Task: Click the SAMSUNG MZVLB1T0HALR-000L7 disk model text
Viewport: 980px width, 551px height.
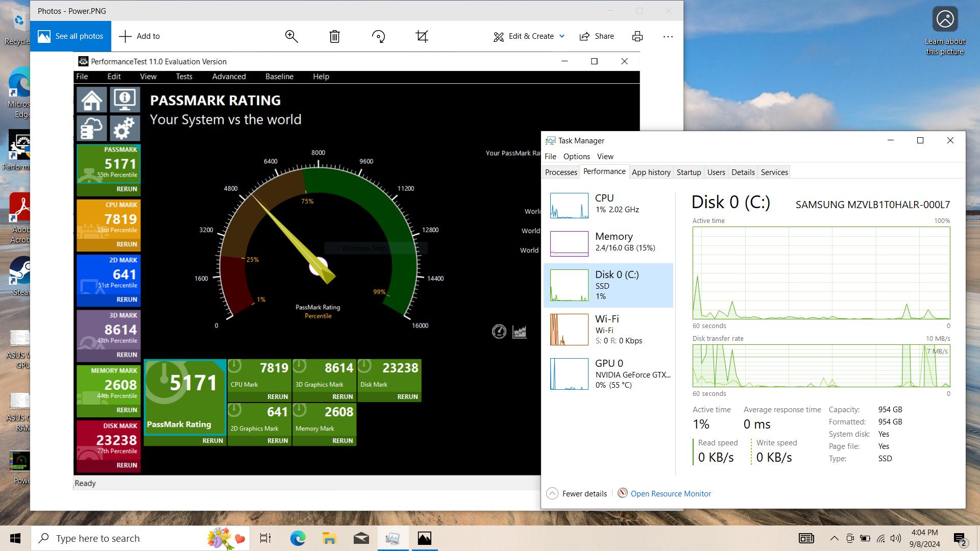Action: point(873,205)
